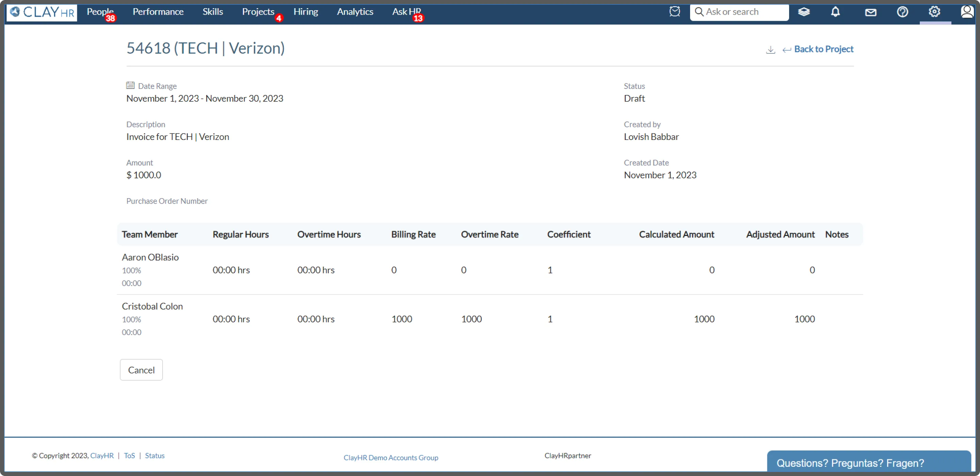980x476 pixels.
Task: Open the ToS footer link
Action: 129,456
